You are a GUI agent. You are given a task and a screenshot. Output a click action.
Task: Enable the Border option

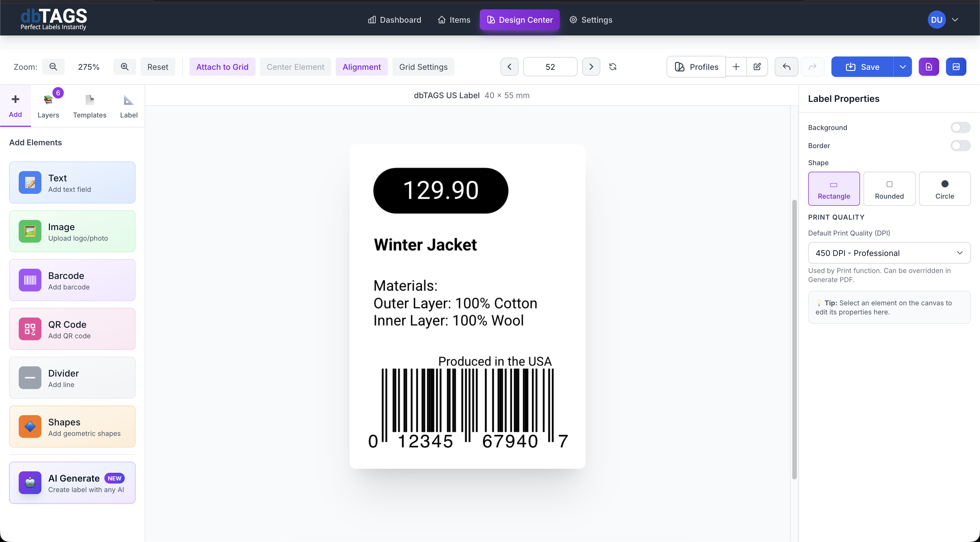(960, 145)
